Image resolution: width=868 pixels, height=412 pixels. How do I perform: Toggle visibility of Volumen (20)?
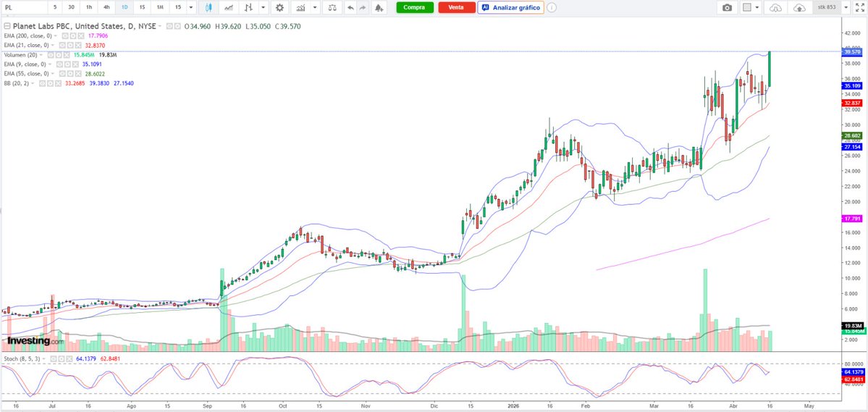coord(51,55)
